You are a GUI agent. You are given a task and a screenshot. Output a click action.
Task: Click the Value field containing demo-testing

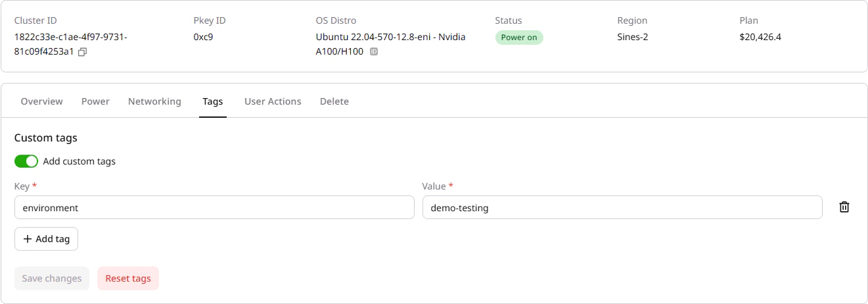click(622, 207)
